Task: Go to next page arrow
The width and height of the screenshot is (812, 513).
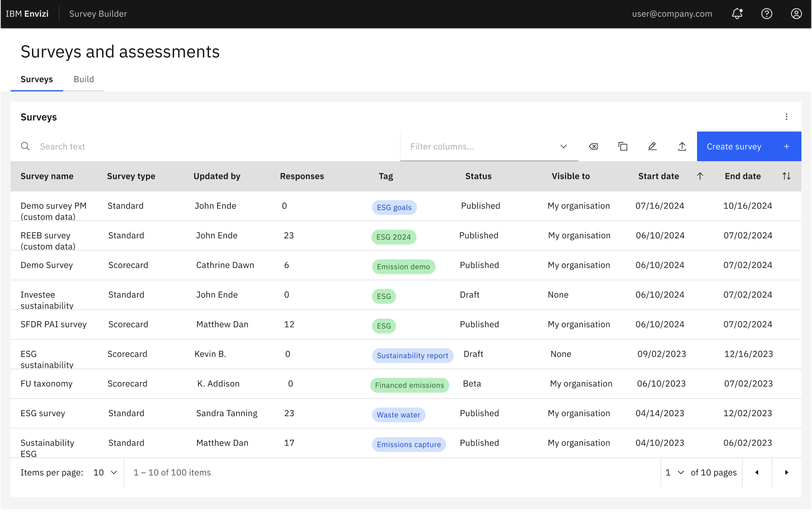Action: [x=786, y=472]
